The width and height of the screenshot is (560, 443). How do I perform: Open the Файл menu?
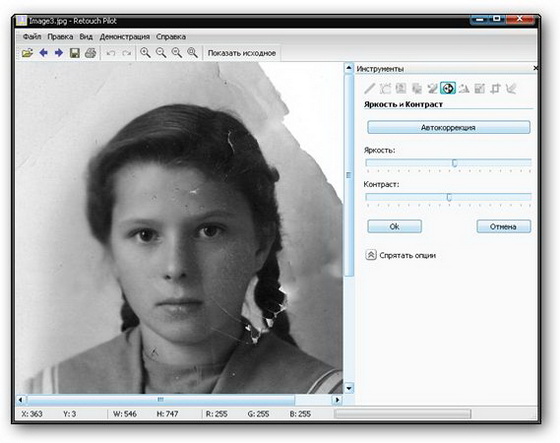[32, 37]
